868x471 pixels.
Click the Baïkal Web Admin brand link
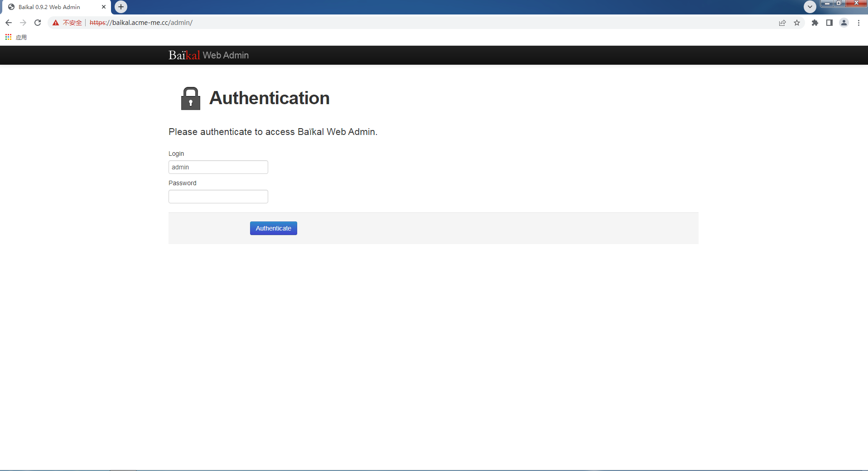tap(209, 55)
